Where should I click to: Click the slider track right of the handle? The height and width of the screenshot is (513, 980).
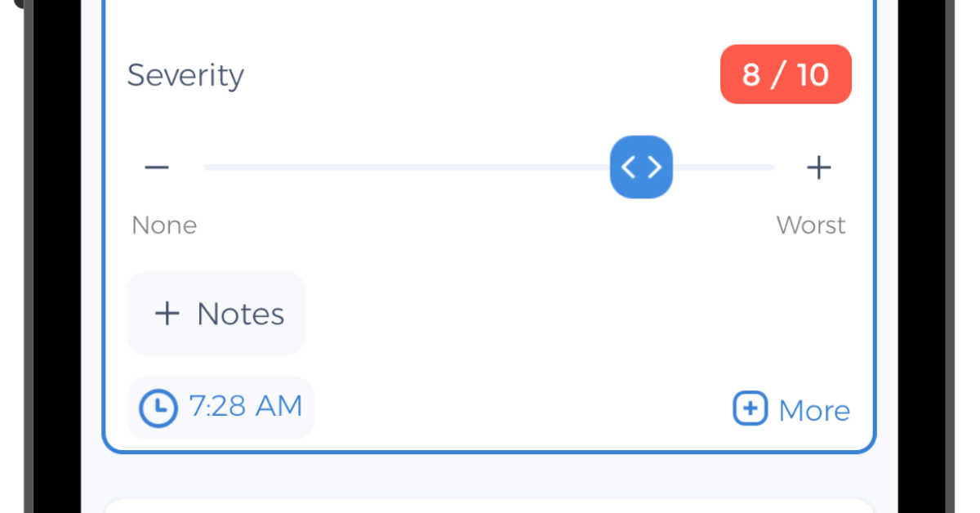click(x=723, y=167)
